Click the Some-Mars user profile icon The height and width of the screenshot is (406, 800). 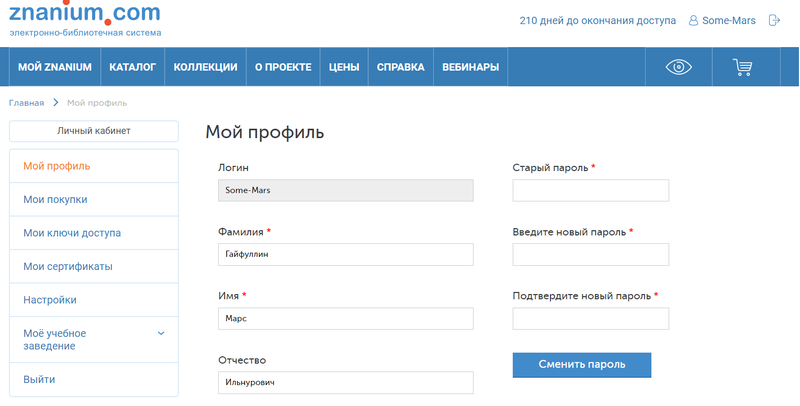(x=694, y=20)
